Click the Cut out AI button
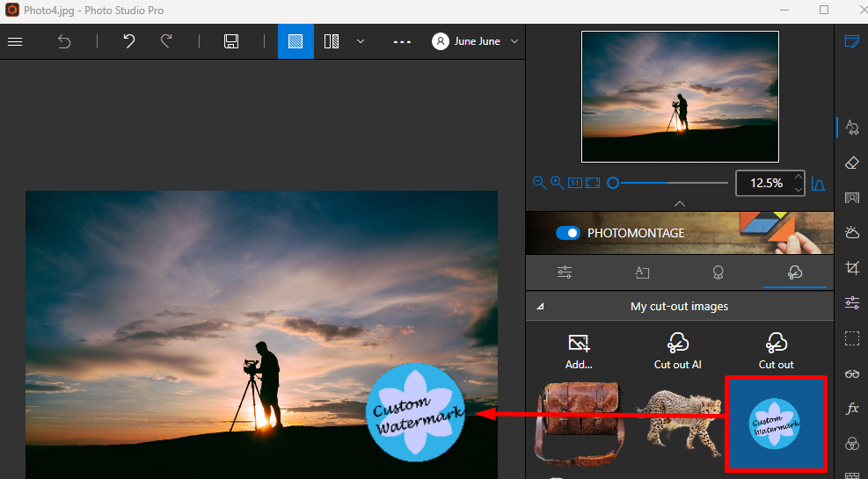868x479 pixels. 677,352
